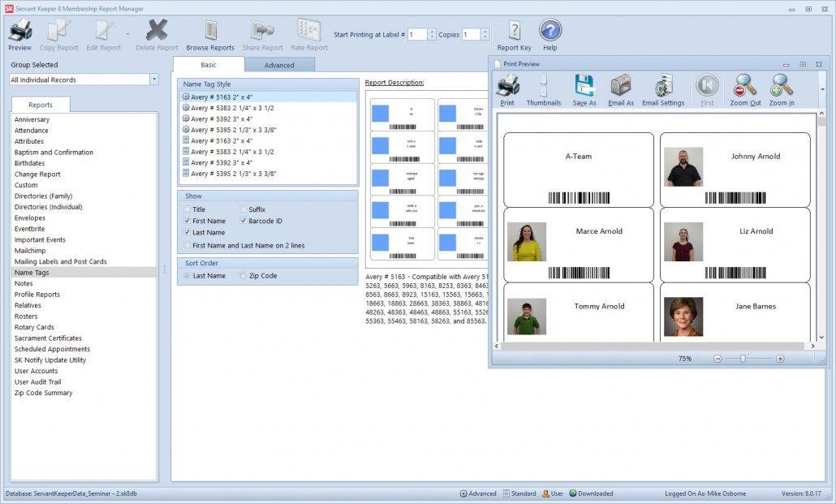Select Sacrament Certificates report

[83, 338]
